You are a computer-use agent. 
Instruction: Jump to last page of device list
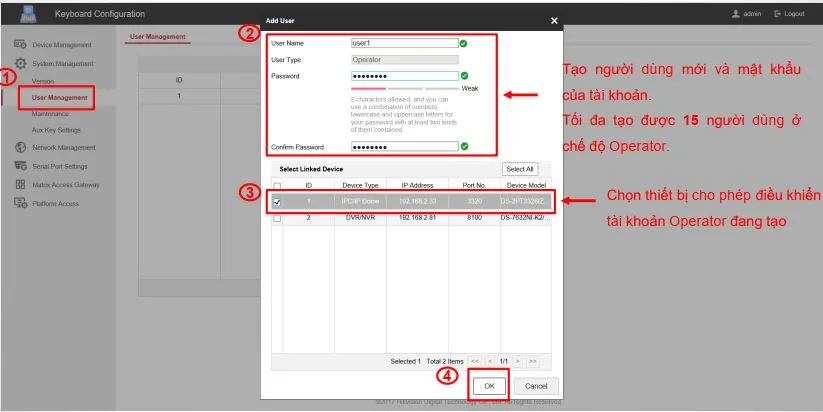click(x=533, y=360)
